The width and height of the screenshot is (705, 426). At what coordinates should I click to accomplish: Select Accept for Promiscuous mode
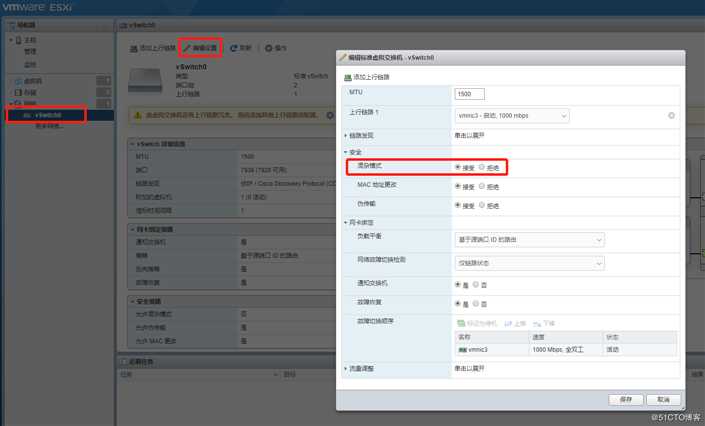458,167
